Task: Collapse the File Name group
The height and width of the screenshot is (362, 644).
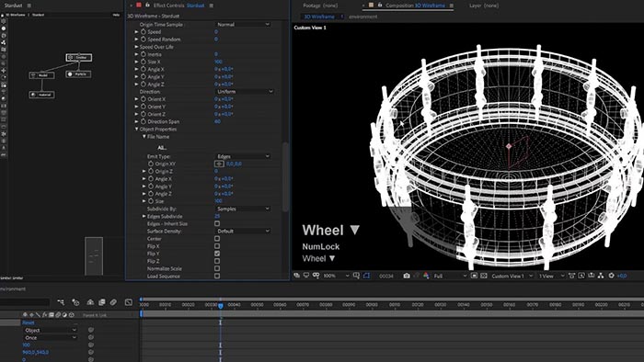Action: tap(144, 137)
